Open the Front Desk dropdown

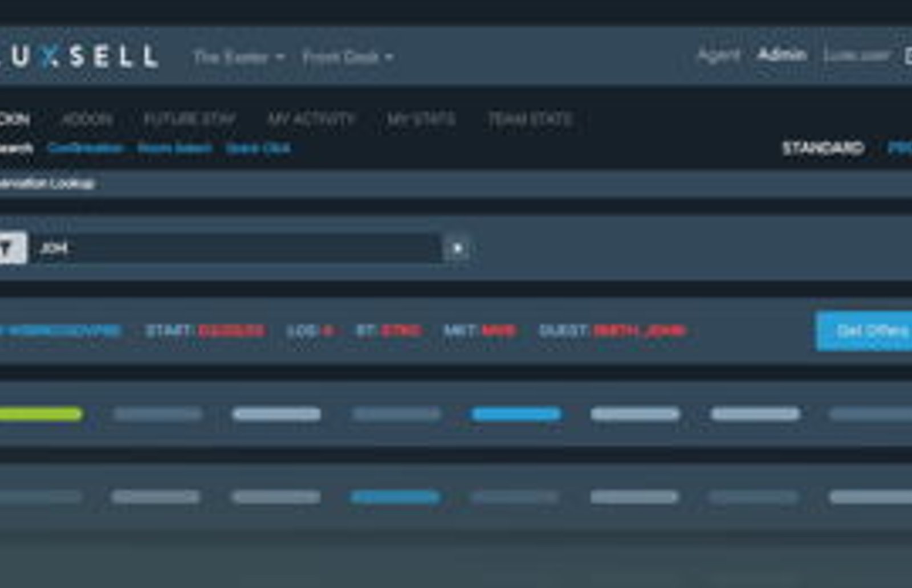pyautogui.click(x=348, y=58)
